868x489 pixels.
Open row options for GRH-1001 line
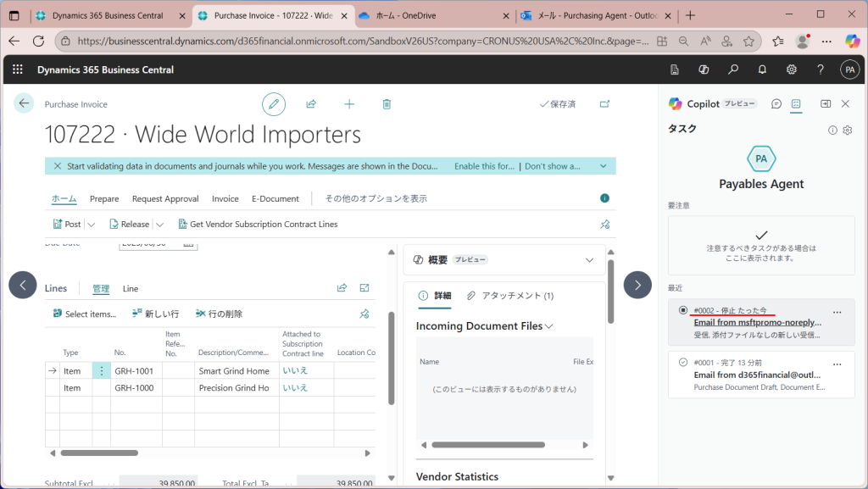click(102, 370)
